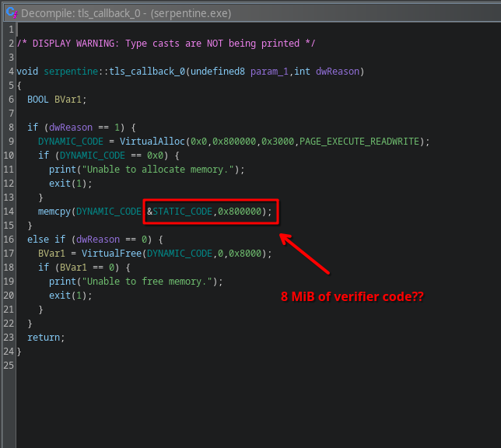Select the STATIC_CODE symbol in memcpy
The image size is (501, 448).
(x=183, y=212)
